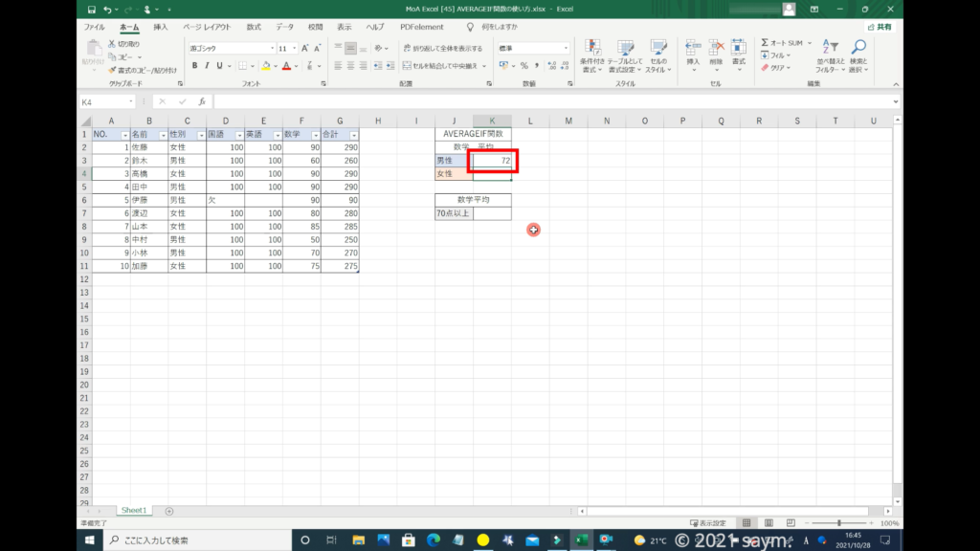This screenshot has width=980, height=551.
Task: Open conditional formatting (条件付き書式)
Action: pyautogui.click(x=593, y=56)
